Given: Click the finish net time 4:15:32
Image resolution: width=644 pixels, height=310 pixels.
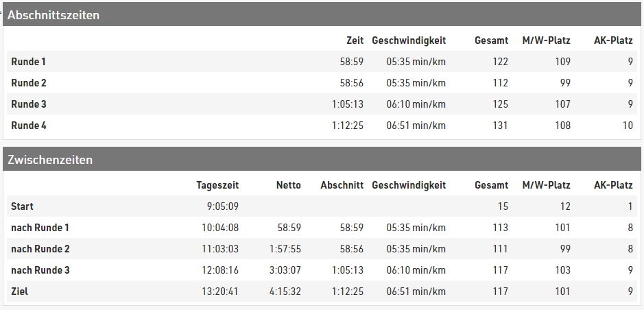Looking at the screenshot, I should [x=285, y=291].
